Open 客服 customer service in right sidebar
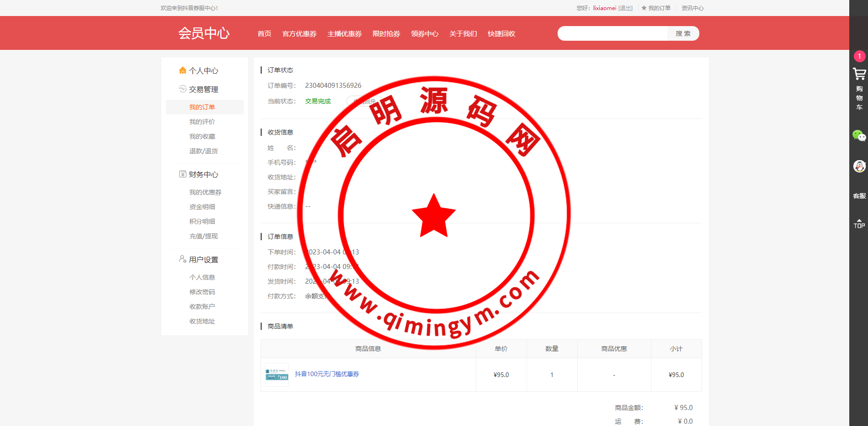This screenshot has width=868, height=426. 859,196
